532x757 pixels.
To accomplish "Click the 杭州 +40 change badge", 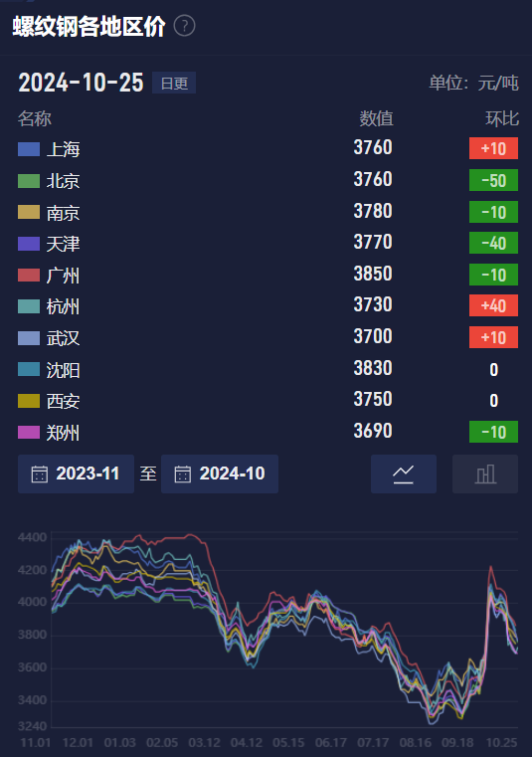I will click(493, 305).
